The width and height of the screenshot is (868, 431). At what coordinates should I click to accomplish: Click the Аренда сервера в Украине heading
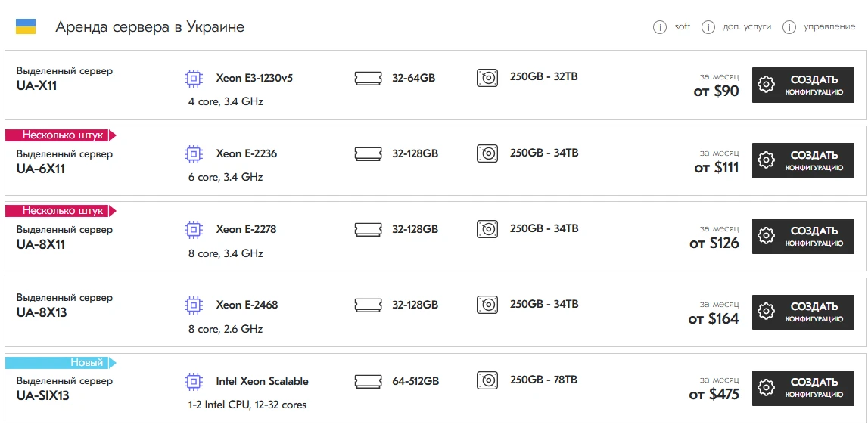pos(150,27)
